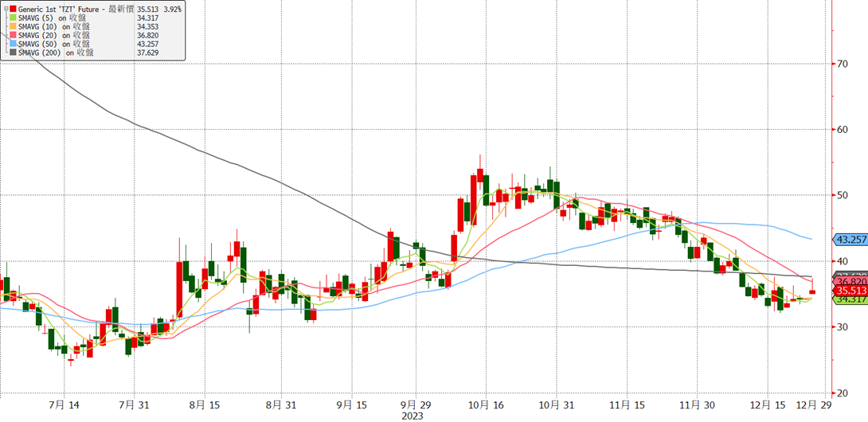Click blue SMAVG (50) color swatch
The image size is (868, 422).
point(13,44)
